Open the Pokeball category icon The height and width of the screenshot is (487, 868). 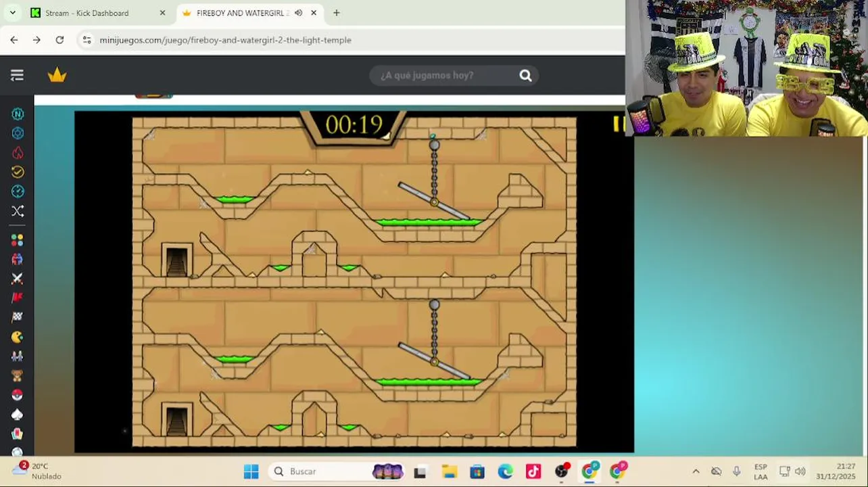(18, 395)
